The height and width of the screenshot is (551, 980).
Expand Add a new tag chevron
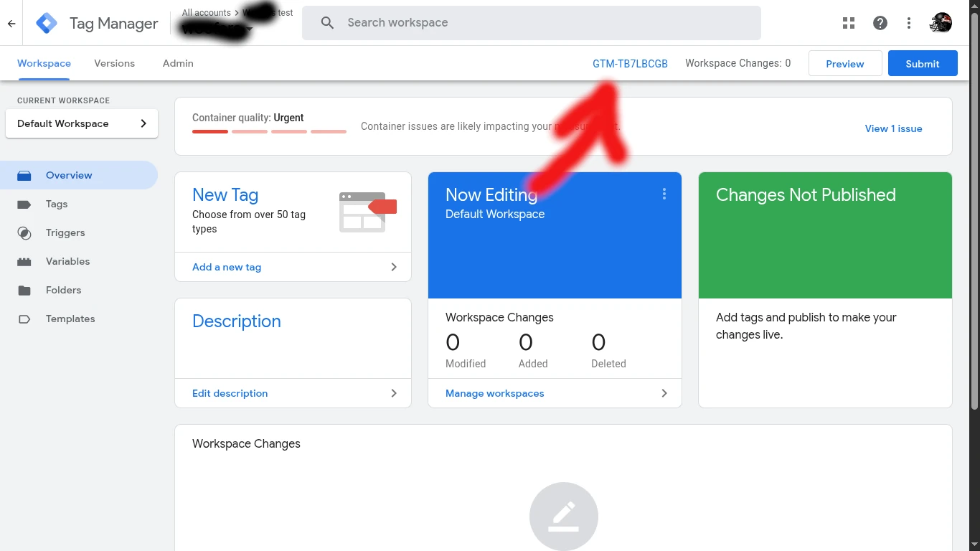click(x=393, y=267)
